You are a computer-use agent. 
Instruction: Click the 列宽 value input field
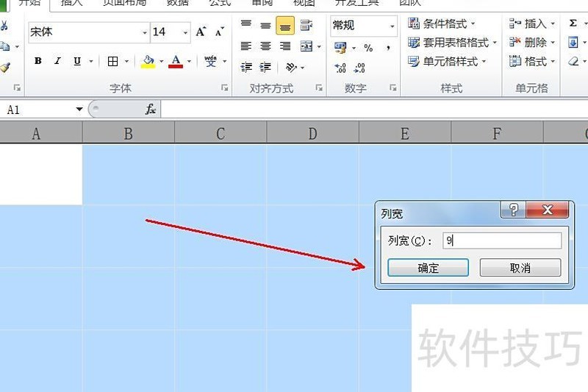(502, 240)
